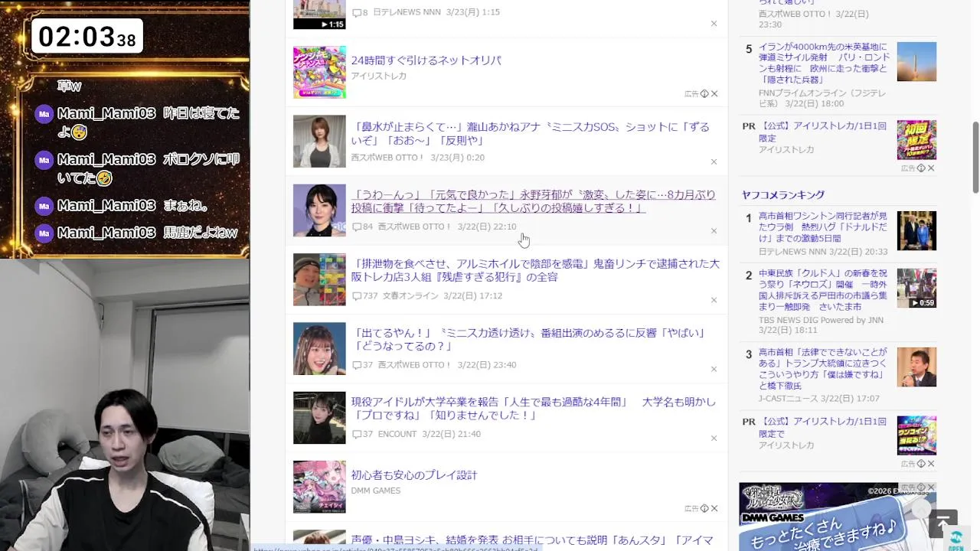Open comments icon on めるる article (37 西スポ)
Screen dimensions: 980x551
pyautogui.click(x=356, y=365)
